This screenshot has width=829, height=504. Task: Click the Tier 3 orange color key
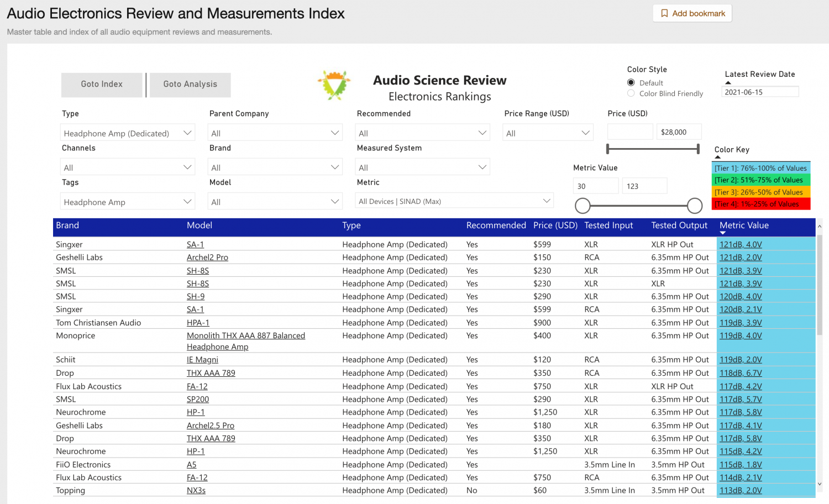click(761, 192)
